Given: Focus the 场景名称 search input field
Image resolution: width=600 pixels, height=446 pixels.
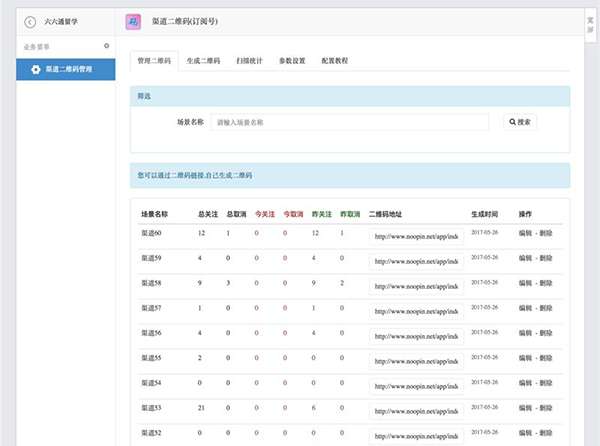Looking at the screenshot, I should pos(350,122).
